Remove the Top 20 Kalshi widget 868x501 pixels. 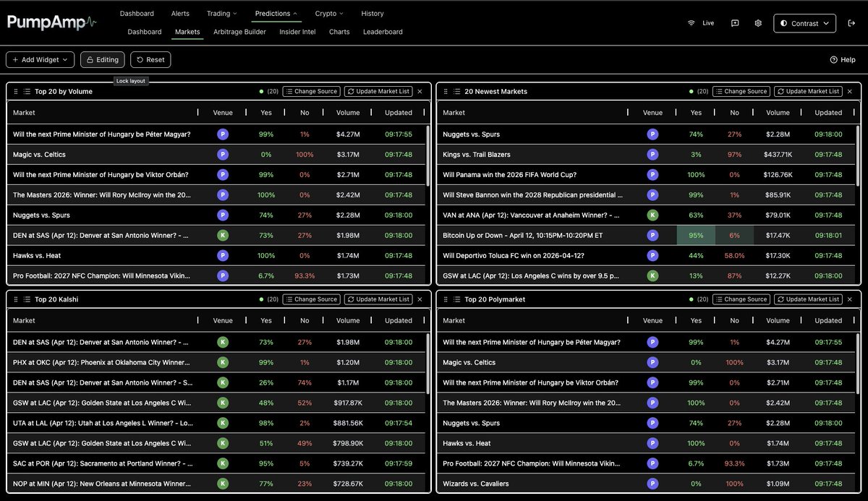coord(420,299)
